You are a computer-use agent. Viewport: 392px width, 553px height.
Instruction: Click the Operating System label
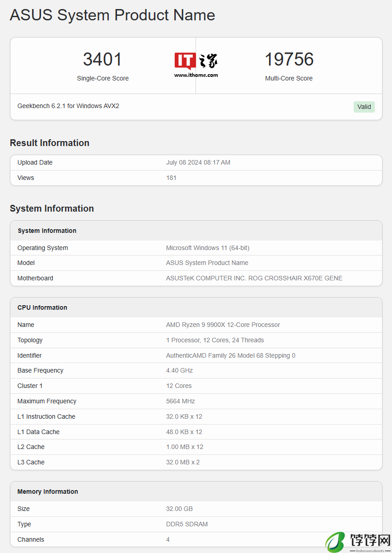(x=43, y=248)
